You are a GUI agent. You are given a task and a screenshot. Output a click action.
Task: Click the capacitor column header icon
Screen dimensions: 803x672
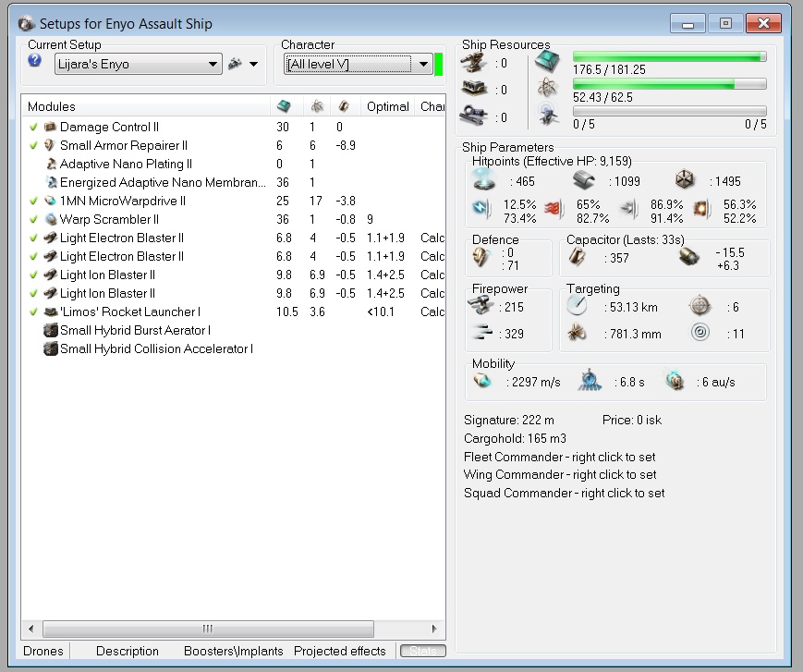coord(343,106)
